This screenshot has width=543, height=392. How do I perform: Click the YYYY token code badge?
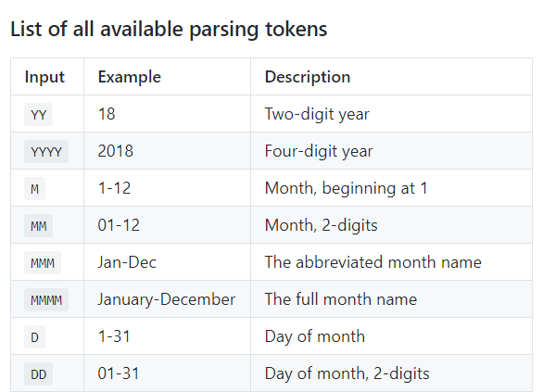coord(46,151)
